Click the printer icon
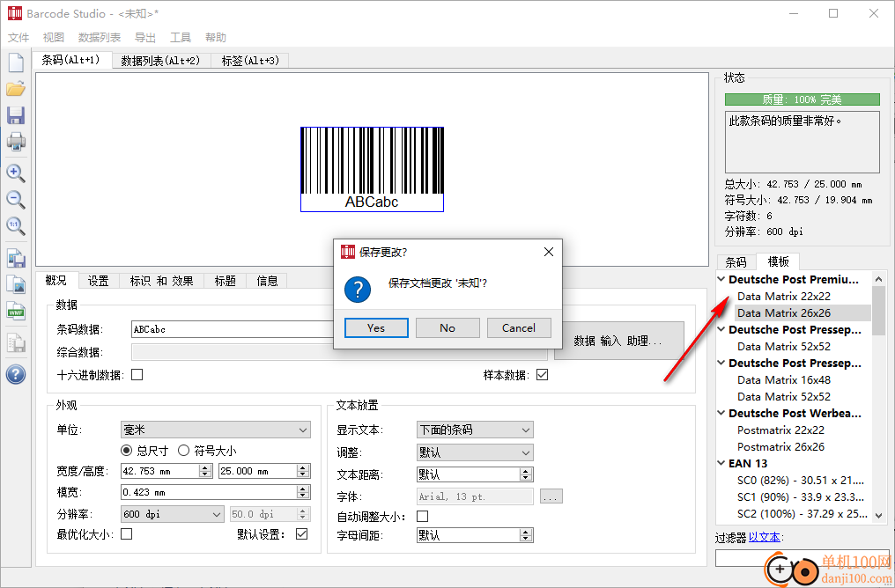The height and width of the screenshot is (588, 895). 15,142
